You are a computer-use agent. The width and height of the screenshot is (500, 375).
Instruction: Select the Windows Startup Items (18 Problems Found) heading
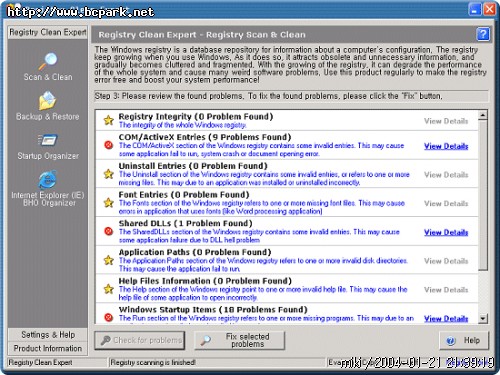(213, 309)
